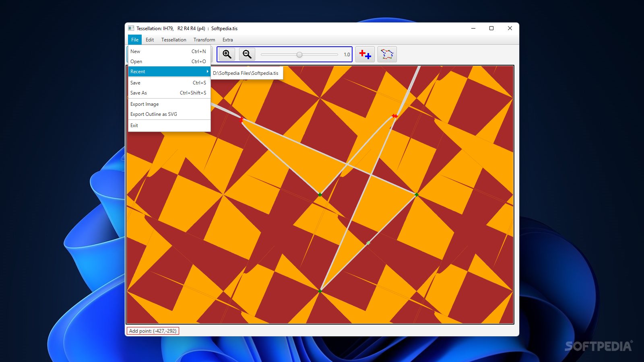Select Save As in the File menu
Screen dimensions: 644x362
pyautogui.click(x=169, y=93)
